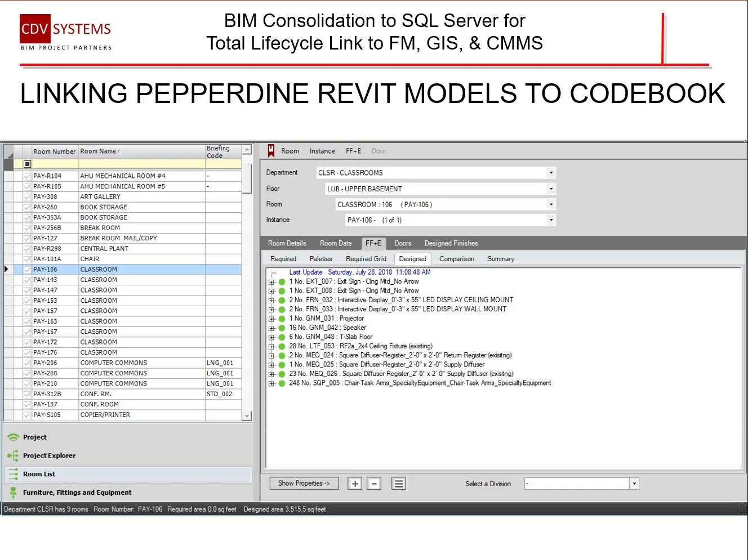Open the Select a Division dropdown

click(x=634, y=483)
